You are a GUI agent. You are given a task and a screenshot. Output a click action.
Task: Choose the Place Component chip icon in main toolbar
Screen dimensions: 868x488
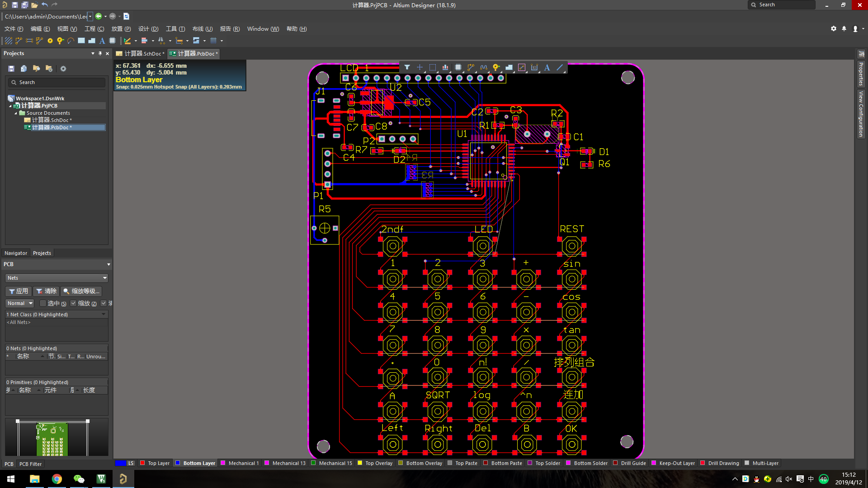coord(113,41)
